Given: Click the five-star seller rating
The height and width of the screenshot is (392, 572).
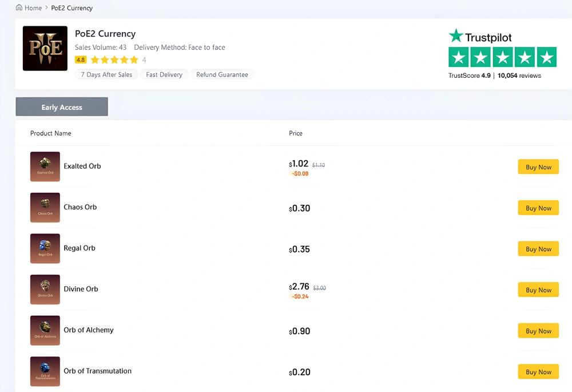Looking at the screenshot, I should click(x=114, y=60).
